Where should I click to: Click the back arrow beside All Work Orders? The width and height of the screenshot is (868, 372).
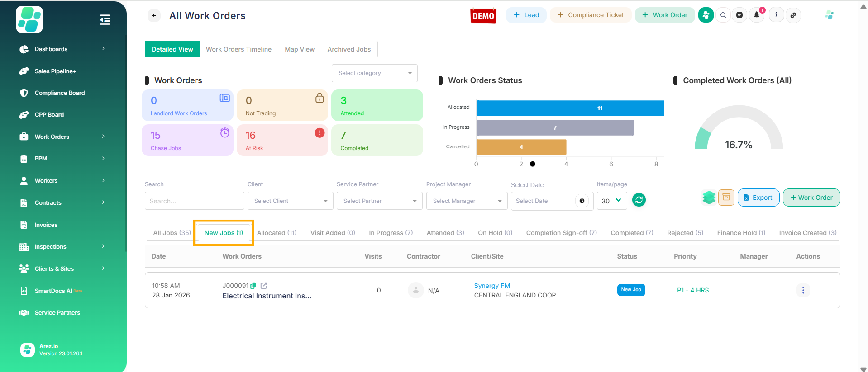tap(154, 16)
